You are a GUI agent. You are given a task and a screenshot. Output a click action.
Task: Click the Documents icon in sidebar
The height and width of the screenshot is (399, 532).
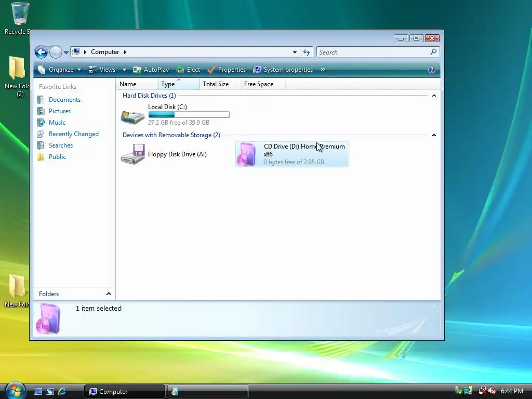tap(41, 100)
